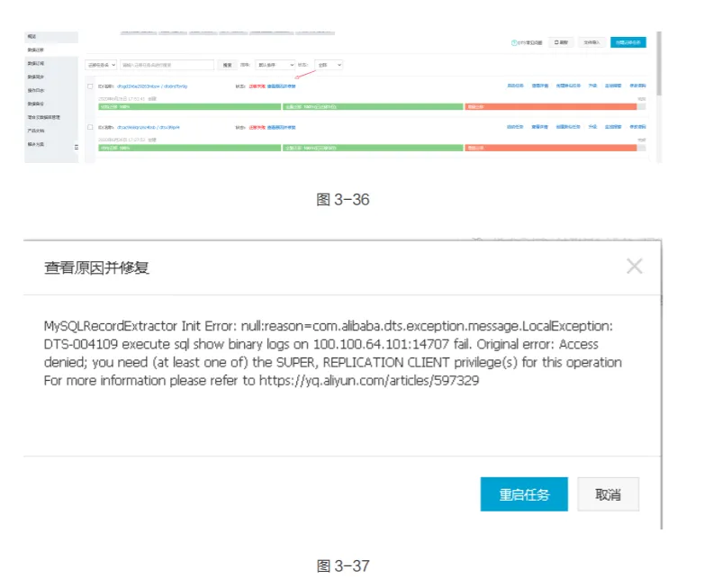Screen dimensions: 713x588
Task: Click the 文件导入 button
Action: pos(591,42)
